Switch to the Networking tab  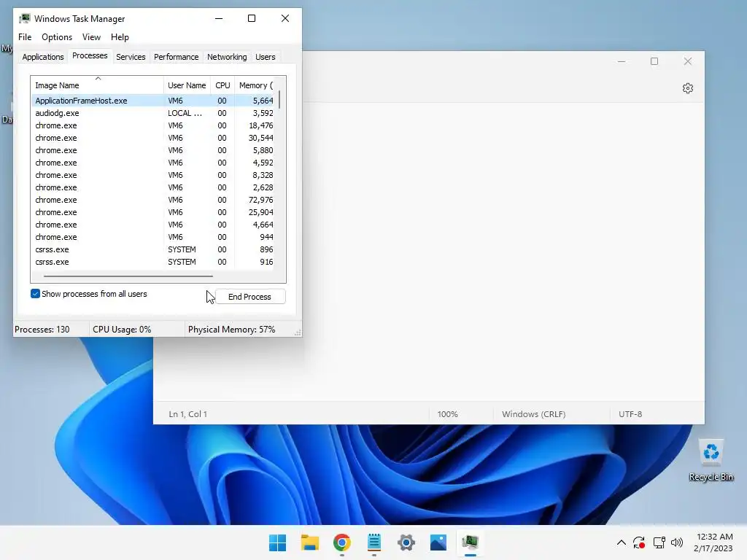227,57
